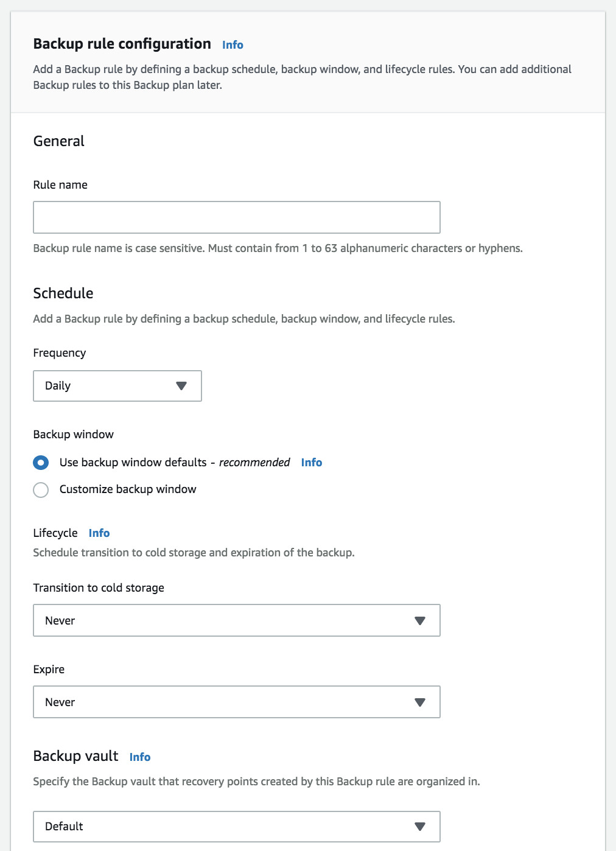Screen dimensions: 616x851
Task: Expand the Expire dropdown
Action: (x=236, y=702)
